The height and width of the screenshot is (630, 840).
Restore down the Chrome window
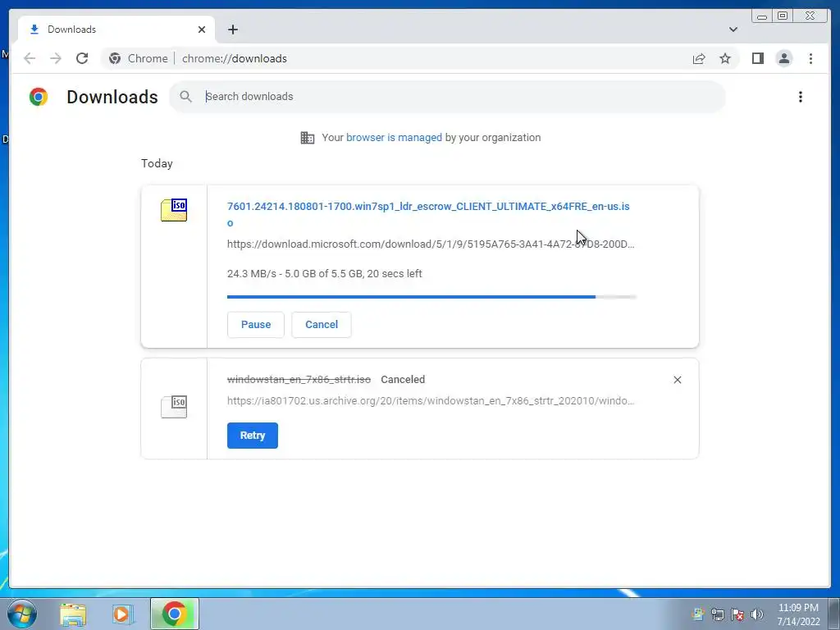tap(783, 16)
